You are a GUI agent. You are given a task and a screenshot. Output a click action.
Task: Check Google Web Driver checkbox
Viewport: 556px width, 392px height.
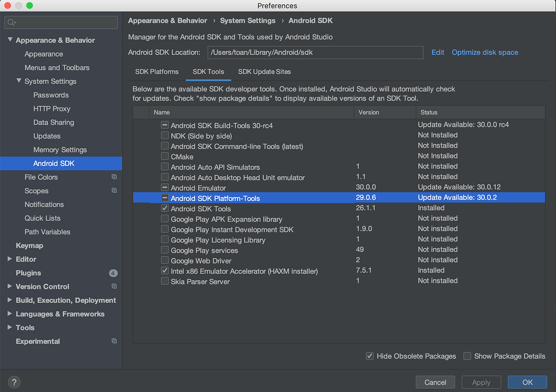pyautogui.click(x=165, y=260)
